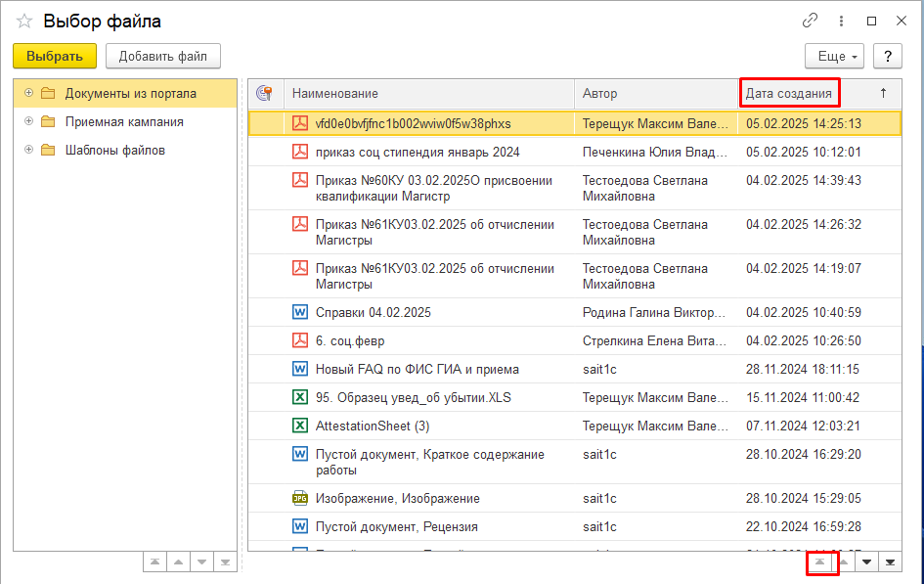Screen dimensions: 924x584
Task: Click Word icon of Справки 04.02.2025
Action: (300, 312)
